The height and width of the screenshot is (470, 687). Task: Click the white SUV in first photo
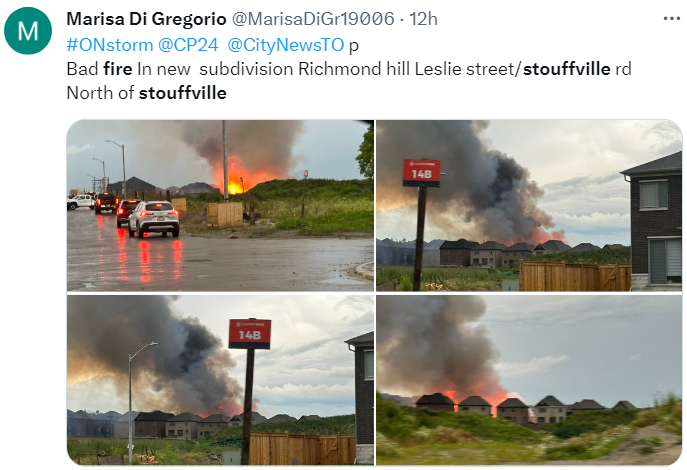154,219
